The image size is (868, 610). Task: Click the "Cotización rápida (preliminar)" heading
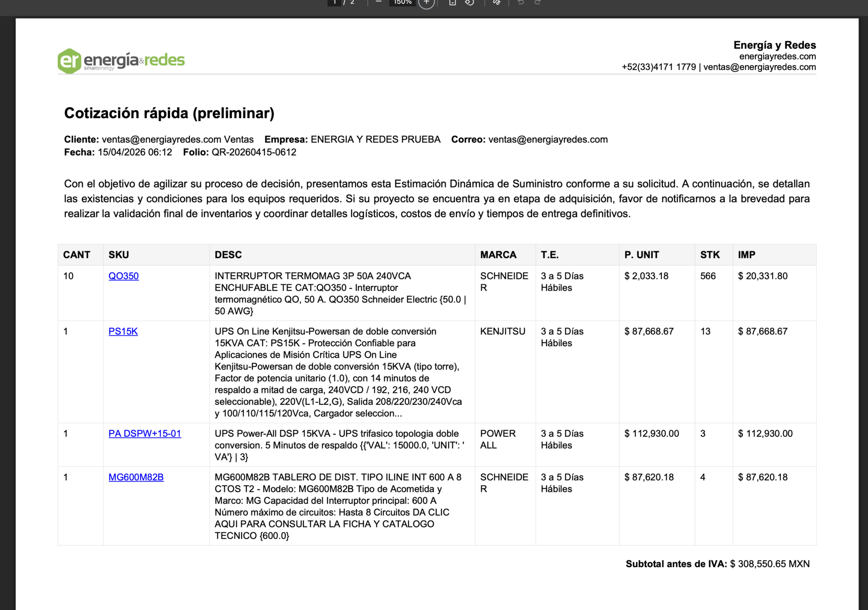pos(169,113)
